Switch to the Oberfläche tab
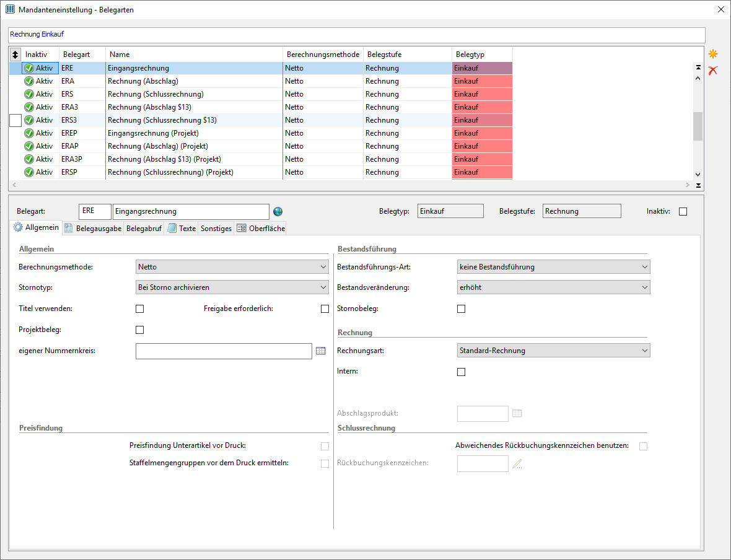731x560 pixels. pyautogui.click(x=261, y=229)
